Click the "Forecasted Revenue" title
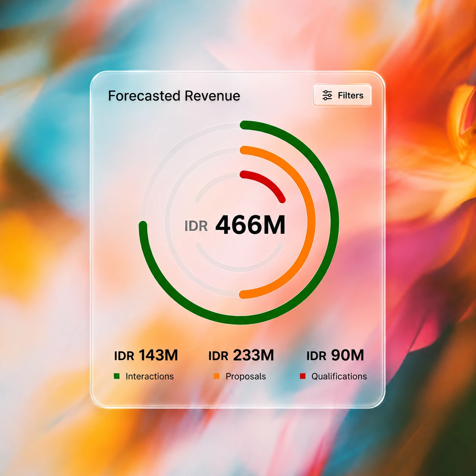The image size is (476, 476). [174, 96]
